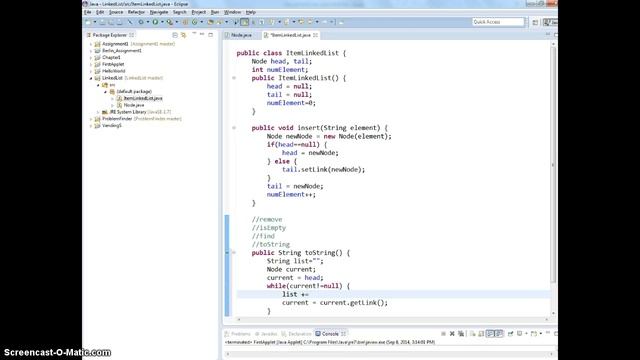This screenshot has height=360, width=640.
Task: Collapse the LinkedList project
Action: (x=91, y=78)
